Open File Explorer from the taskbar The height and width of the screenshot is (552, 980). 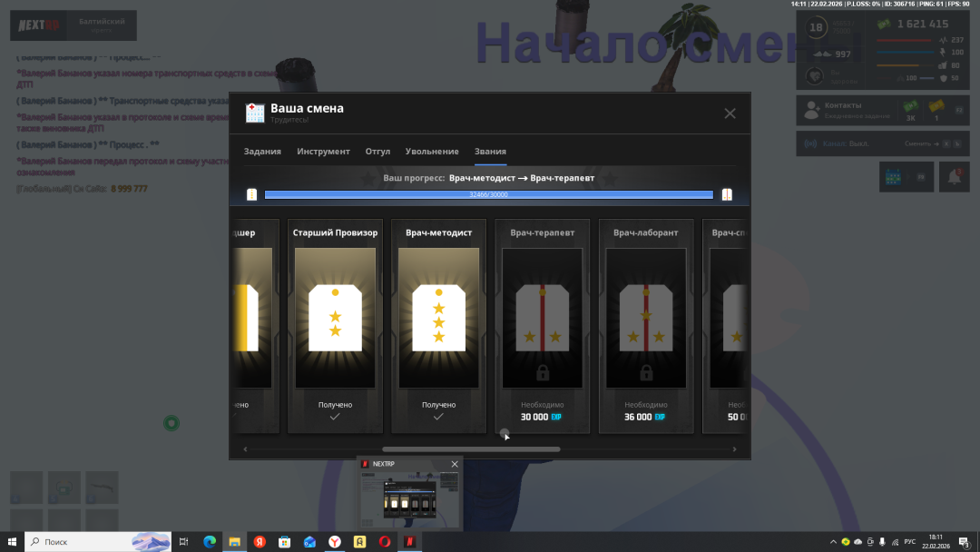pos(234,542)
